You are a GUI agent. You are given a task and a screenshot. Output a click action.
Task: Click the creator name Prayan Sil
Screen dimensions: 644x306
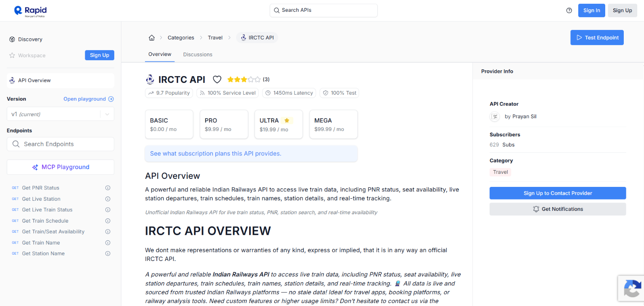click(524, 117)
